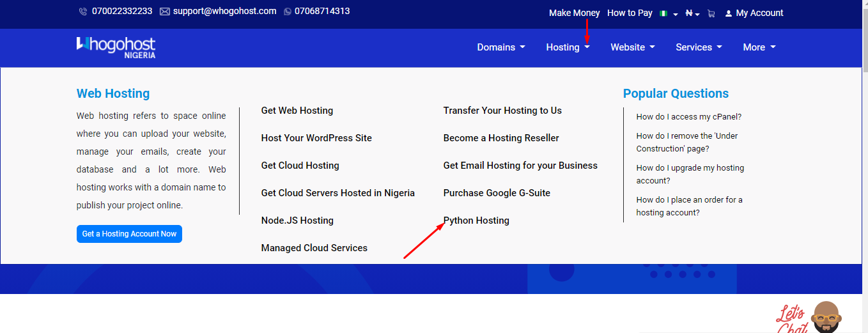Click the user icon next to My Account
Image resolution: width=868 pixels, height=333 pixels.
click(728, 13)
